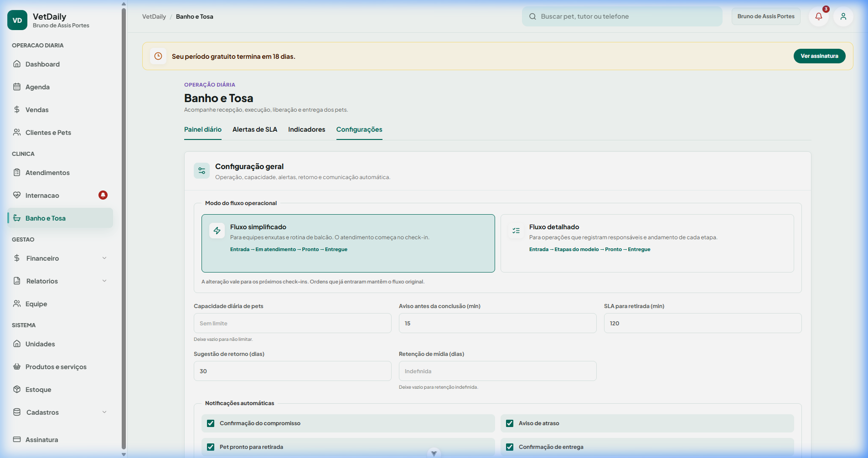Click the Agenda calendar icon
This screenshot has height=458, width=868.
tap(17, 87)
